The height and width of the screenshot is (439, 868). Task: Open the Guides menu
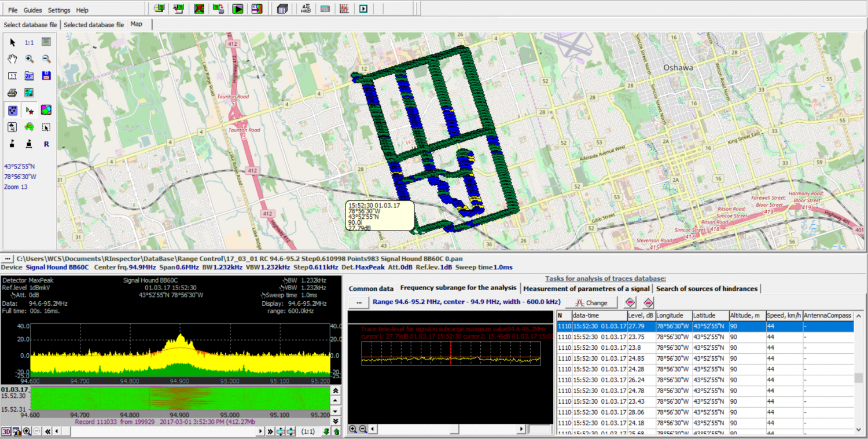pyautogui.click(x=32, y=10)
